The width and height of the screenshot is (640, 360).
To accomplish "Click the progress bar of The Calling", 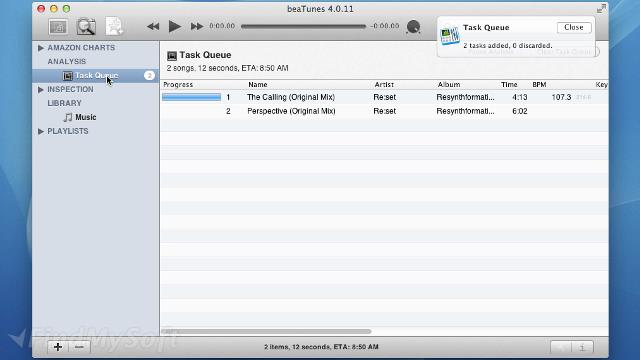I will pyautogui.click(x=191, y=97).
